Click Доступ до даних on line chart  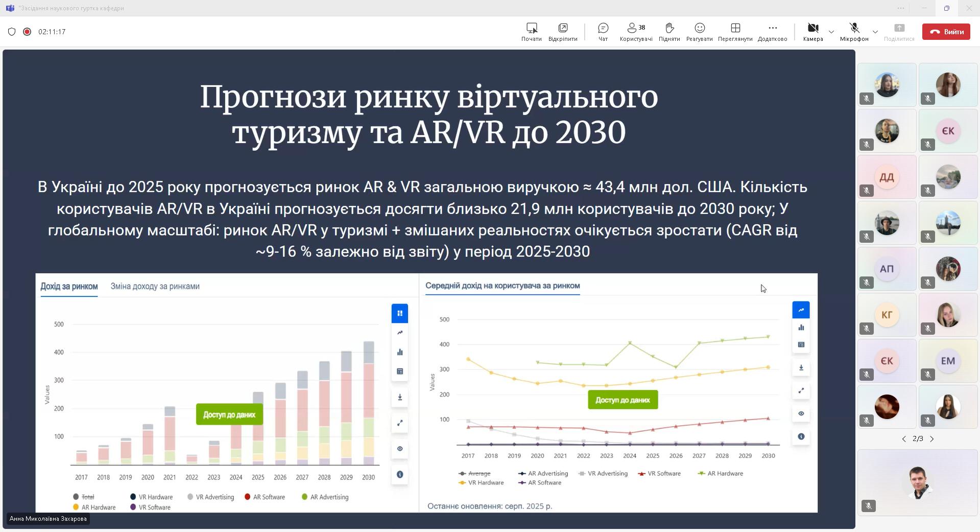(623, 400)
